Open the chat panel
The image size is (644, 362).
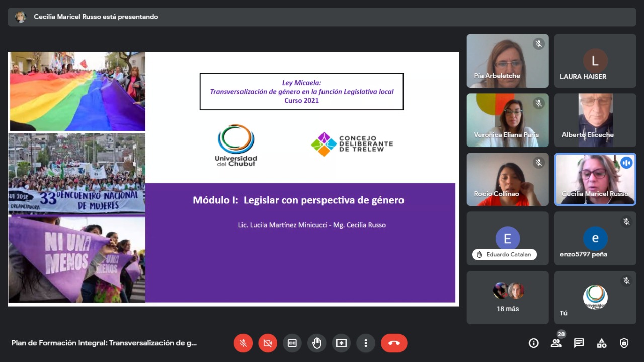[579, 343]
